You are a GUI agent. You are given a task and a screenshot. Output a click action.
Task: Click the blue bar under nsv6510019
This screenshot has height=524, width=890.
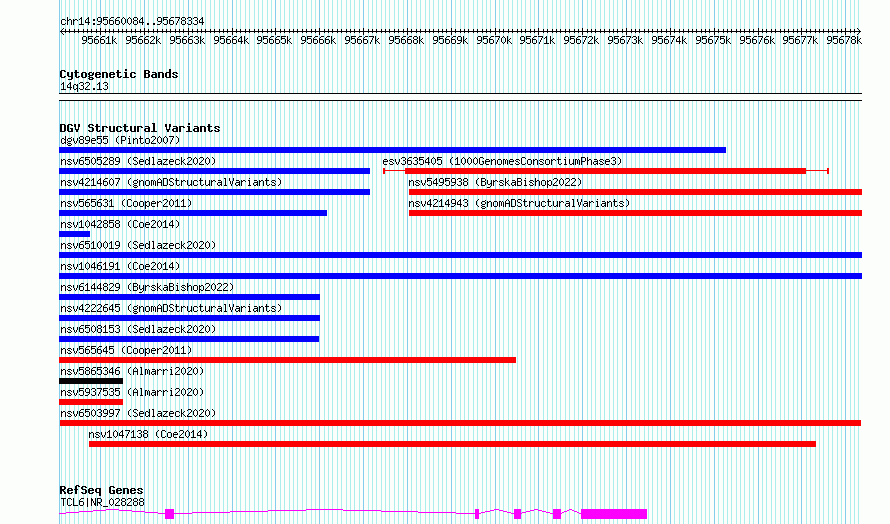(460, 255)
